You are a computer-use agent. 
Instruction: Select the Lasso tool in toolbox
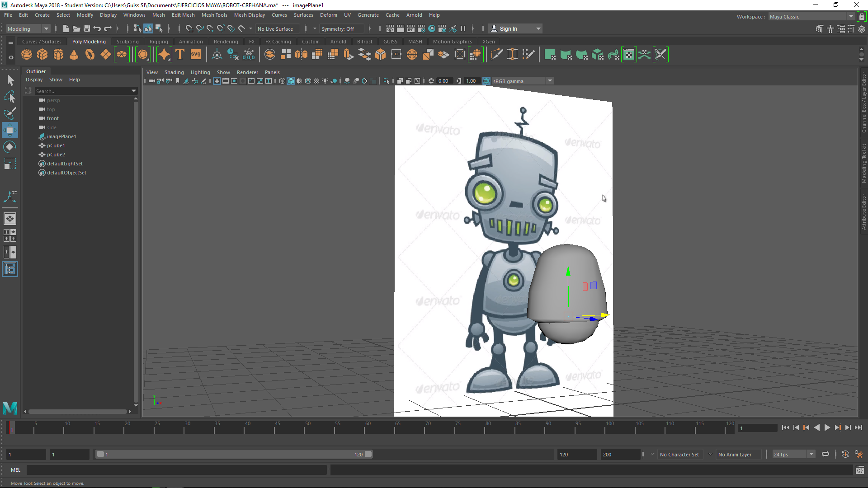(x=10, y=97)
